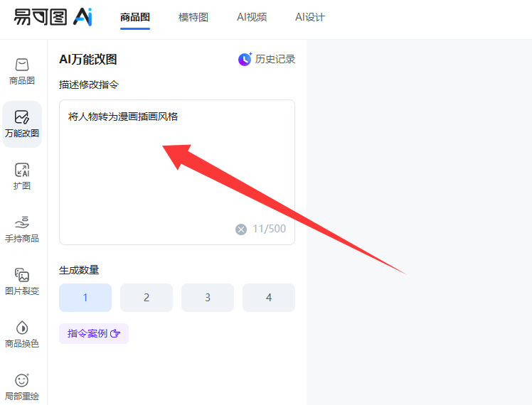The height and width of the screenshot is (405, 532).
Task: Set generation quantity to 1
Action: pos(85,298)
